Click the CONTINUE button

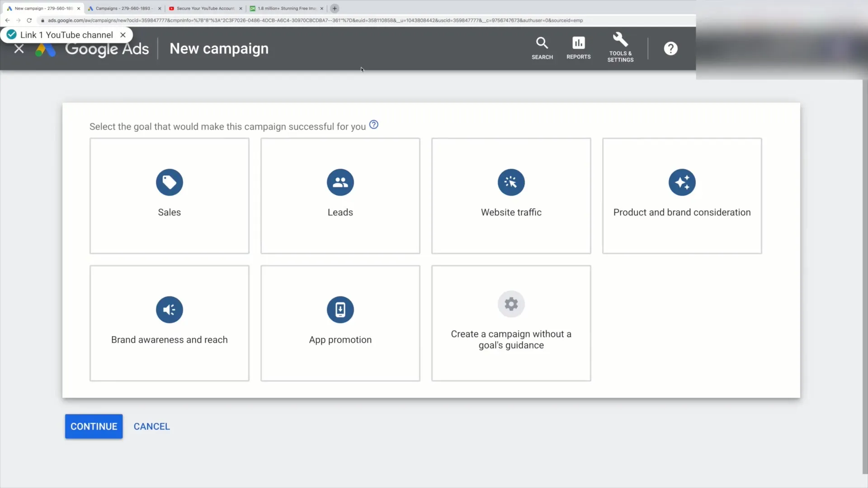click(x=94, y=426)
